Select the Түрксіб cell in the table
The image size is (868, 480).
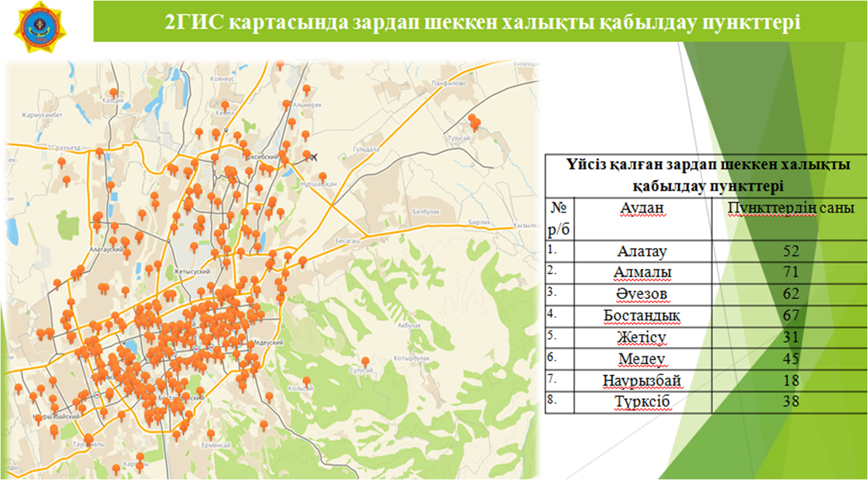(642, 402)
